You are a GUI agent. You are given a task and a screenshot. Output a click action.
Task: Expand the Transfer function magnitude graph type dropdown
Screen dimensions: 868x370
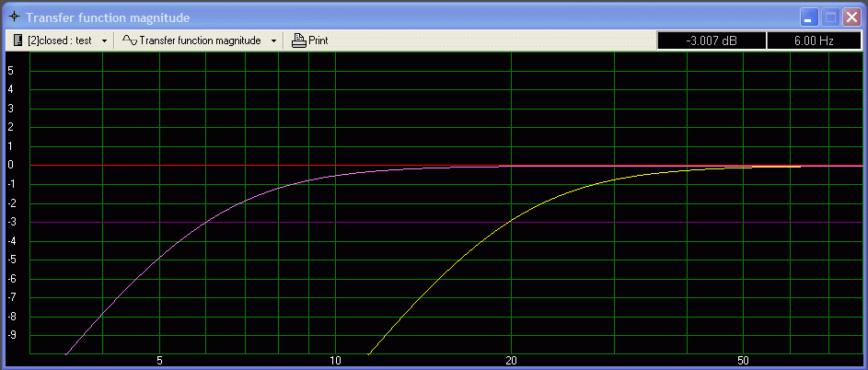point(273,41)
